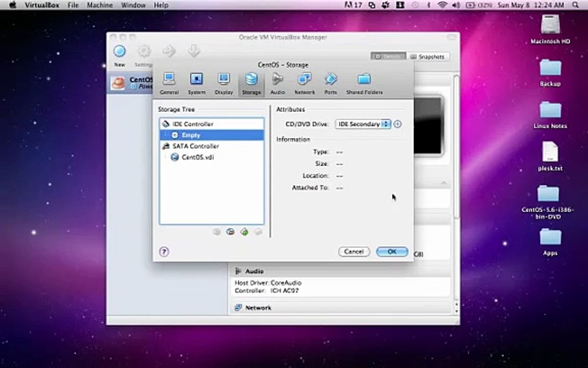Click the add attachment green plus icon
The image size is (588, 368).
(x=244, y=232)
